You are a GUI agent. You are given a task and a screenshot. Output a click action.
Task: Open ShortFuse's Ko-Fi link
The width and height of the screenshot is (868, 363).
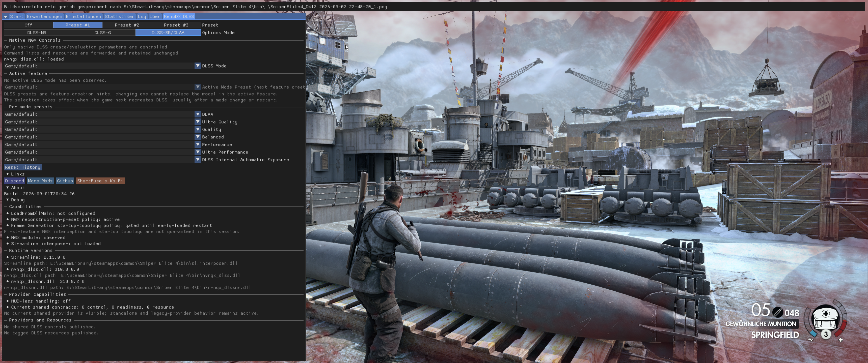[x=100, y=181]
